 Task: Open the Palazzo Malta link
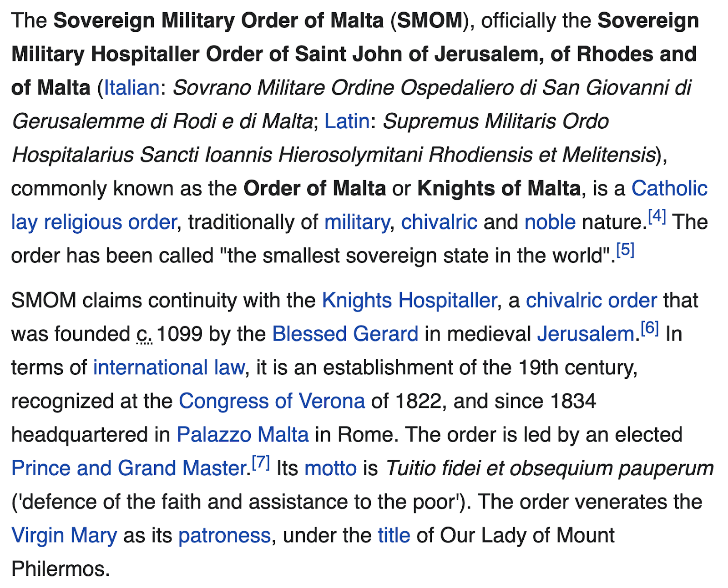click(x=243, y=435)
